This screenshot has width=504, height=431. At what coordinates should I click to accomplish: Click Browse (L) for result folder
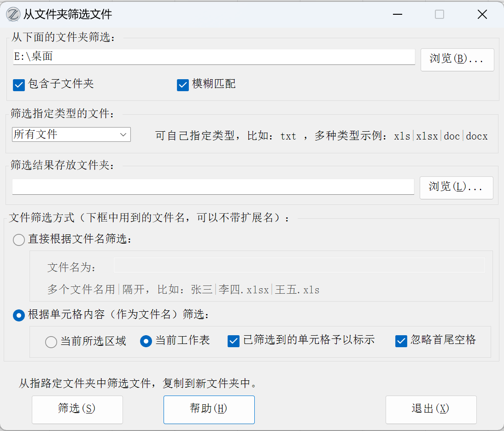456,187
